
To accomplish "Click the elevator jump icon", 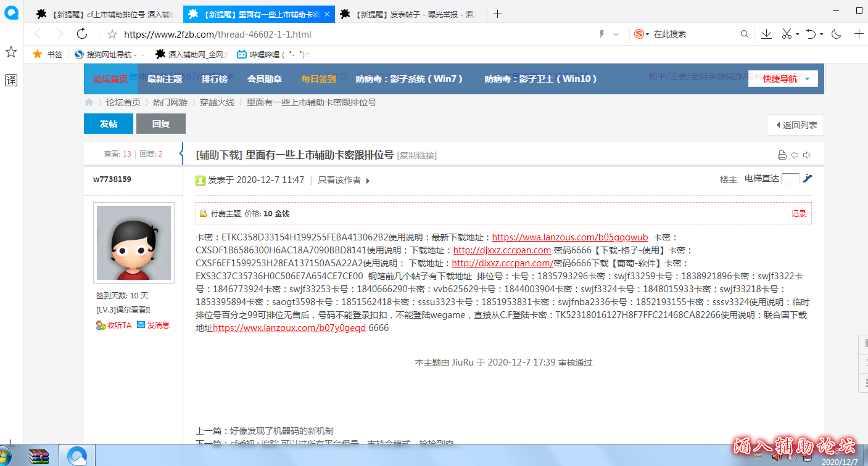I will [x=807, y=179].
